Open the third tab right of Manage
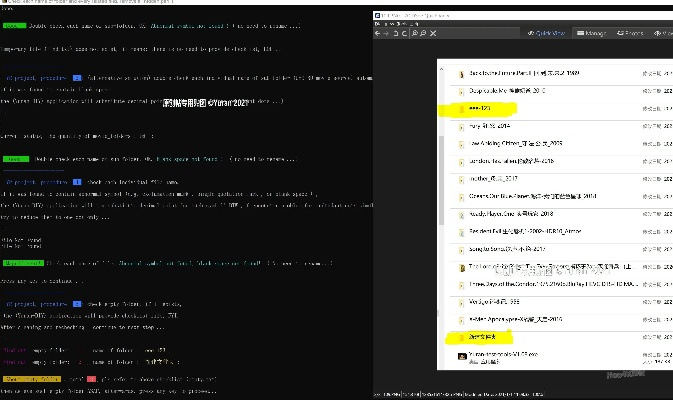This screenshot has height=400, width=673. (x=667, y=33)
